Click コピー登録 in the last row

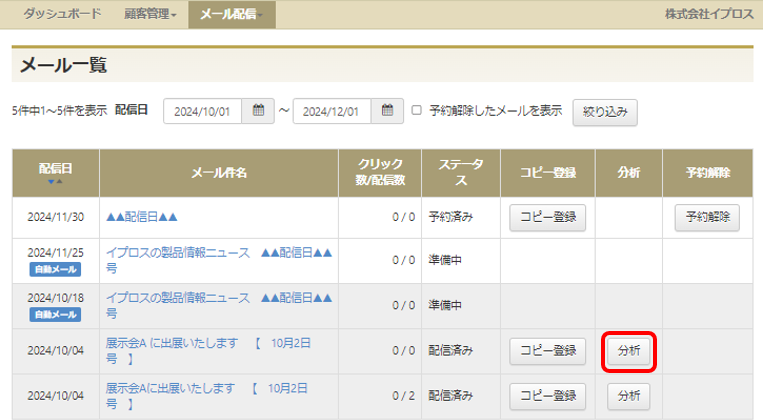(x=547, y=395)
